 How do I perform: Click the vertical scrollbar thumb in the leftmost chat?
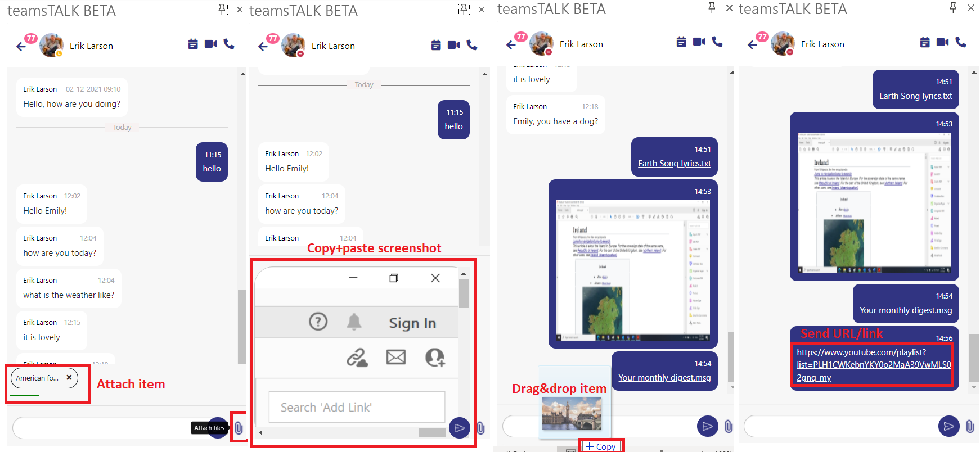[x=242, y=326]
